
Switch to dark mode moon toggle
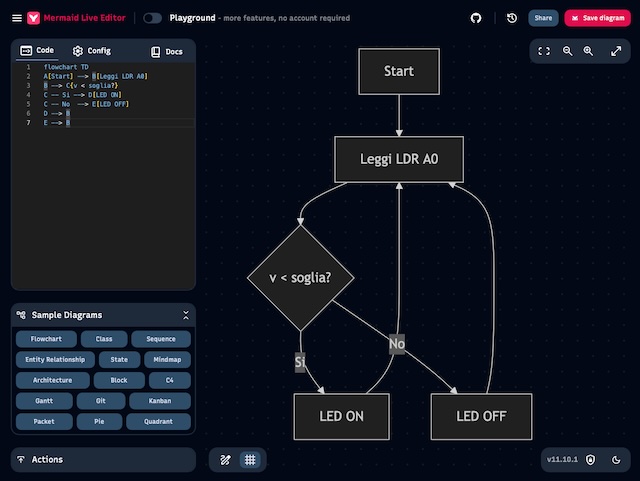616,460
